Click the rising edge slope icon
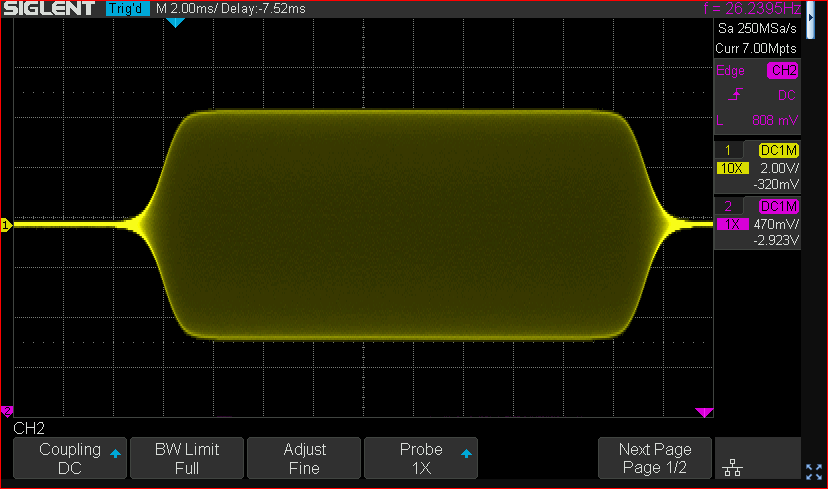The height and width of the screenshot is (489, 828). pos(736,95)
